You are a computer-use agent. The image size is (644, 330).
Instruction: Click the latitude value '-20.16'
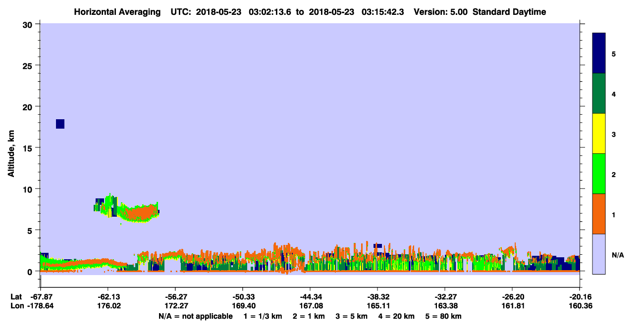click(x=580, y=297)
